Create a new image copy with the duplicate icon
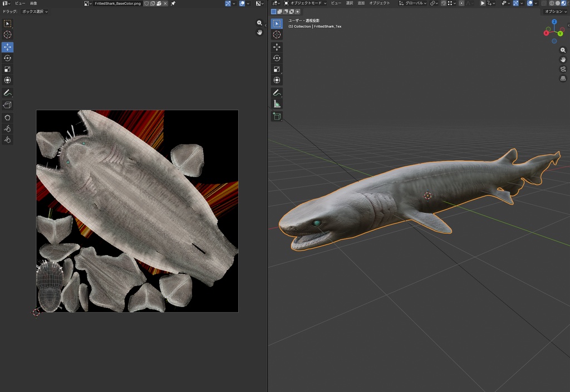Image resolution: width=570 pixels, height=392 pixels. click(x=153, y=3)
